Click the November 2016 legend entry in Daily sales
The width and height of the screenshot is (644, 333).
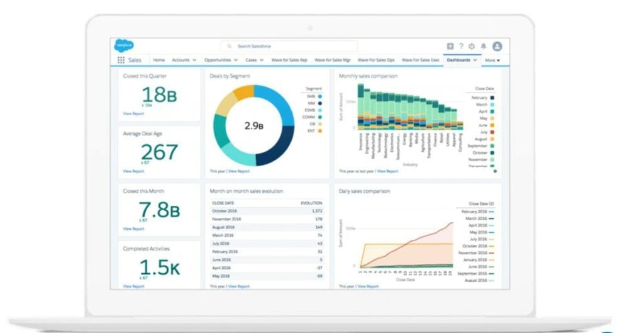[477, 253]
